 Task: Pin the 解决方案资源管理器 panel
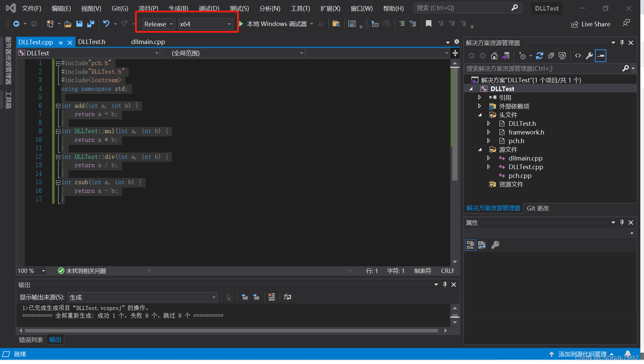(x=622, y=43)
